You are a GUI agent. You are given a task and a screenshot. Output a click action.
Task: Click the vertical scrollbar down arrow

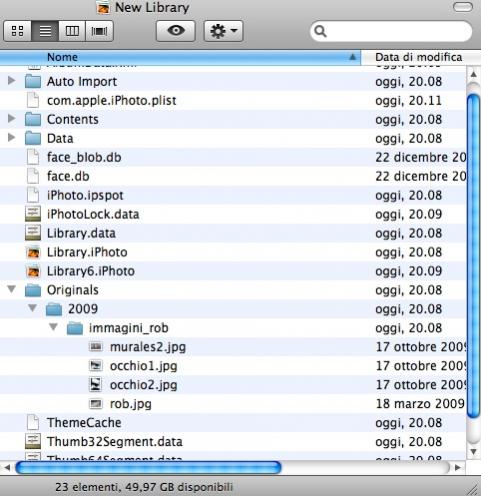[x=473, y=452]
